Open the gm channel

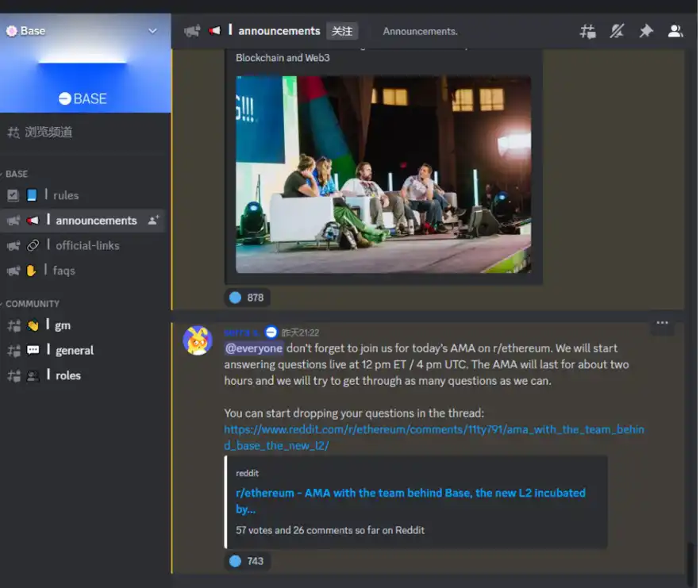(83, 325)
